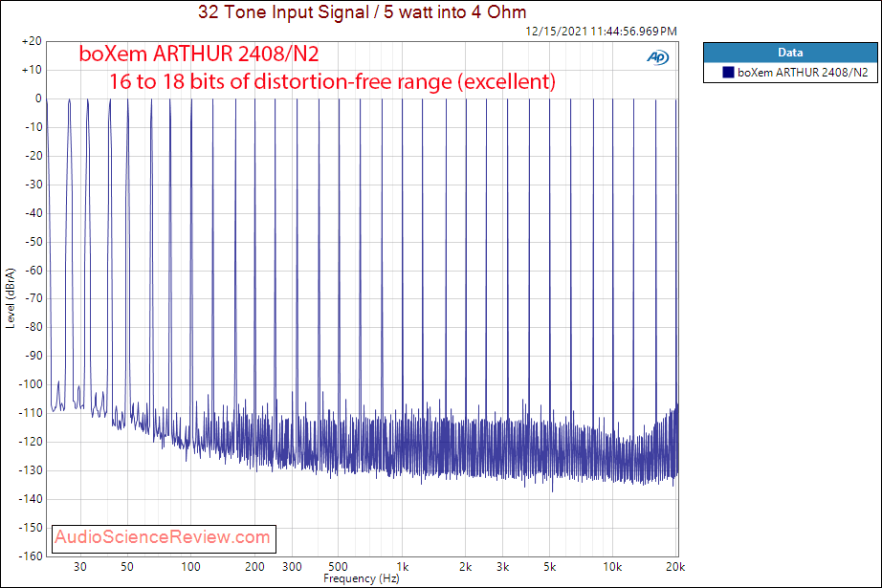
Task: Click the 50 tick label on frequency axis
Action: click(x=127, y=567)
